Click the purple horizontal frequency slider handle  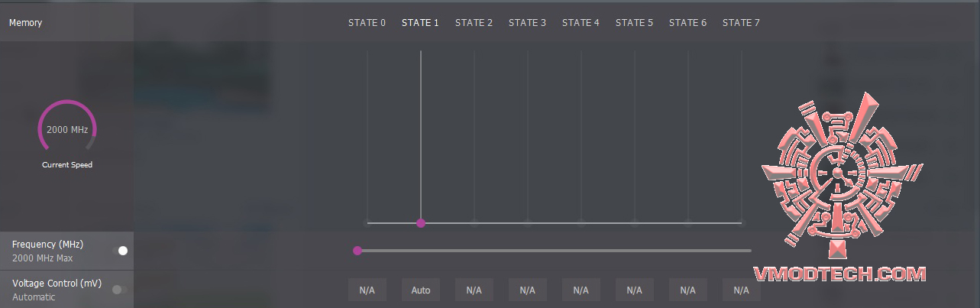(357, 250)
